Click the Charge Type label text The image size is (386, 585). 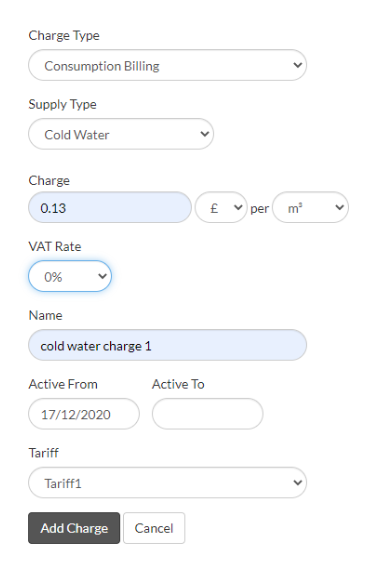tap(64, 35)
